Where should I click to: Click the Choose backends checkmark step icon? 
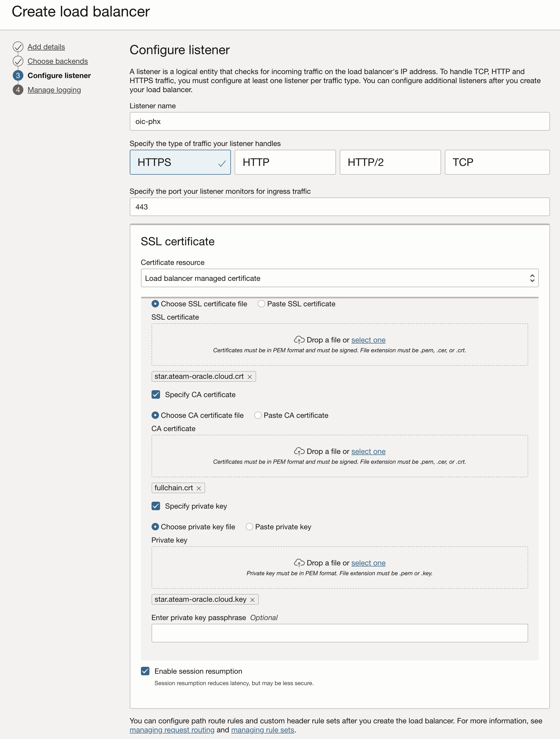pyautogui.click(x=18, y=61)
